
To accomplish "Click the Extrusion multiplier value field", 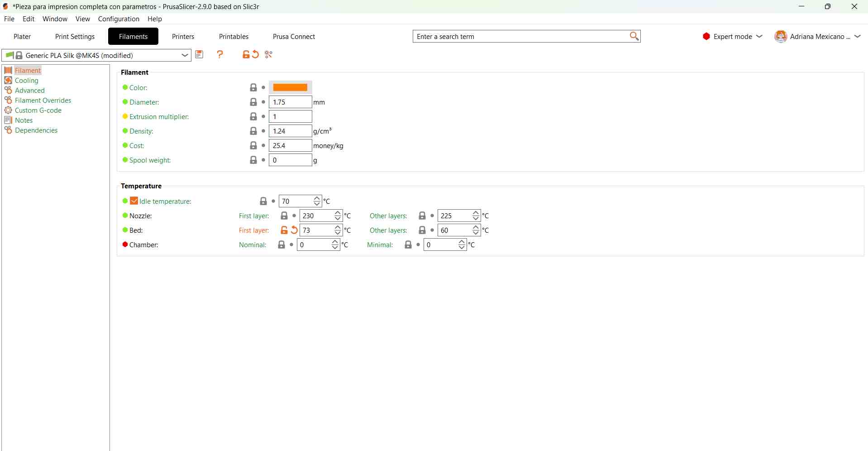I will pyautogui.click(x=291, y=116).
